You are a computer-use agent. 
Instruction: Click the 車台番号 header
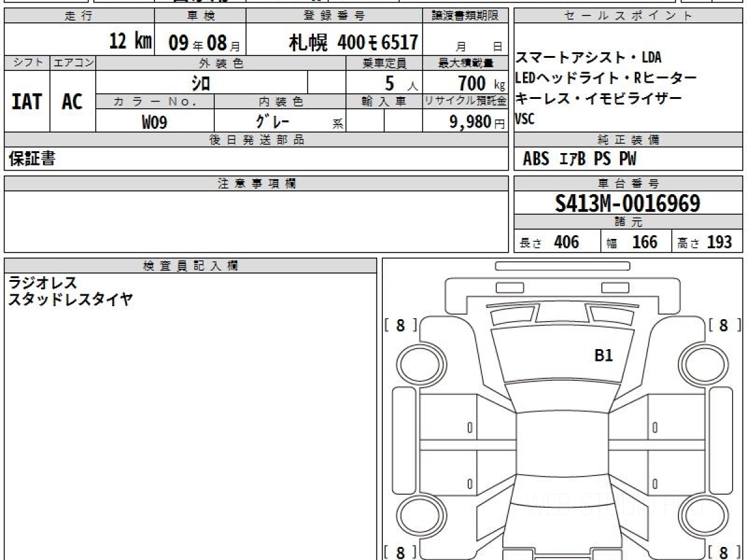click(628, 184)
